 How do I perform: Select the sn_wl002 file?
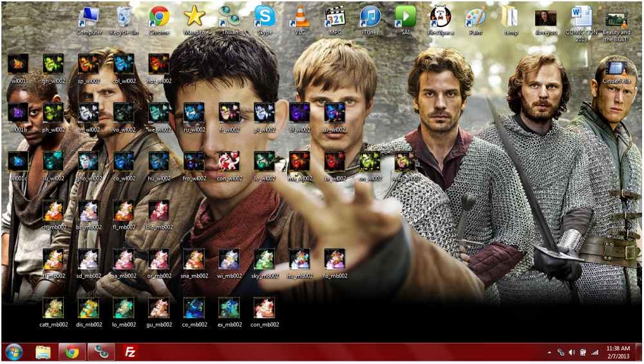89,118
